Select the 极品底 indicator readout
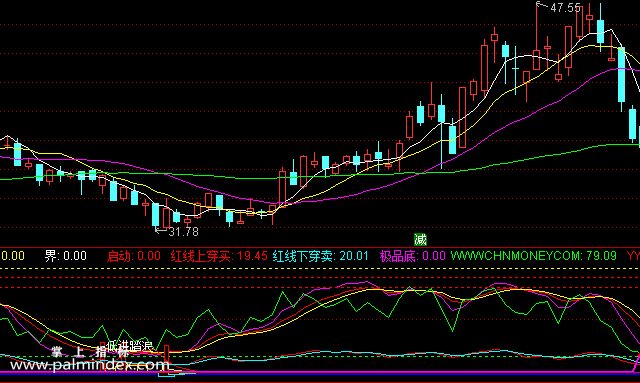 pyautogui.click(x=412, y=256)
